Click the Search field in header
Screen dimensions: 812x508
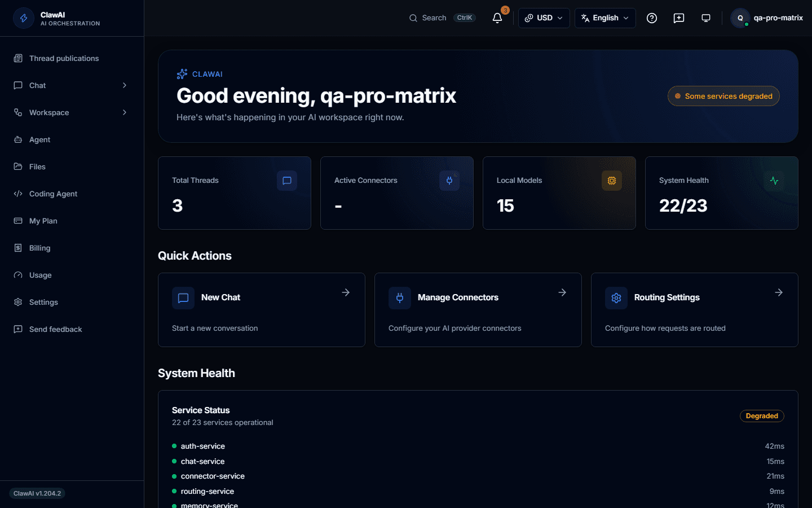click(442, 18)
